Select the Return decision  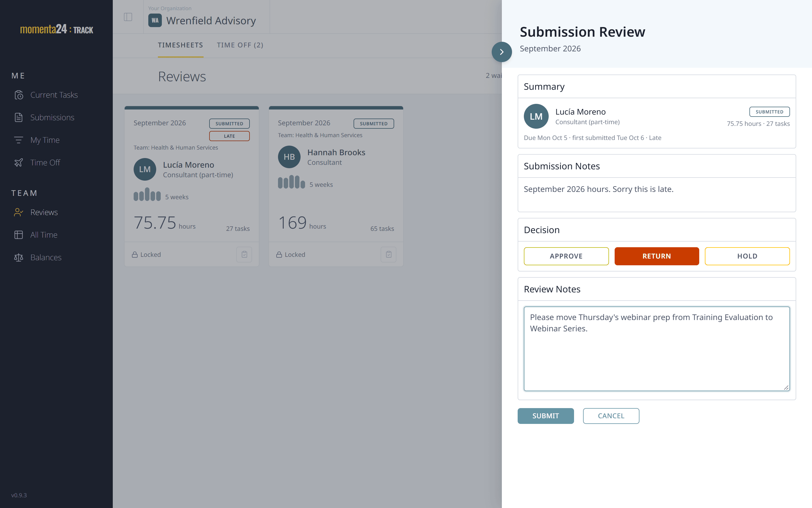click(x=657, y=256)
